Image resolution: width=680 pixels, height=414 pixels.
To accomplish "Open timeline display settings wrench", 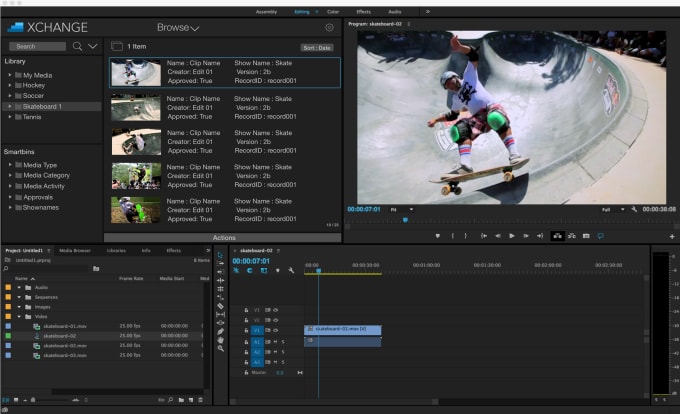I will 291,271.
